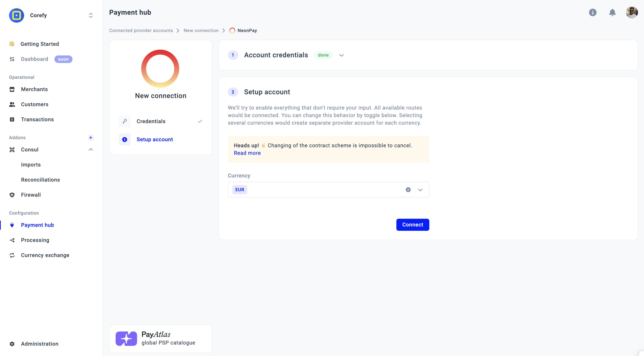Click the Firewall shield icon
Image resolution: width=644 pixels, height=356 pixels.
pyautogui.click(x=12, y=195)
